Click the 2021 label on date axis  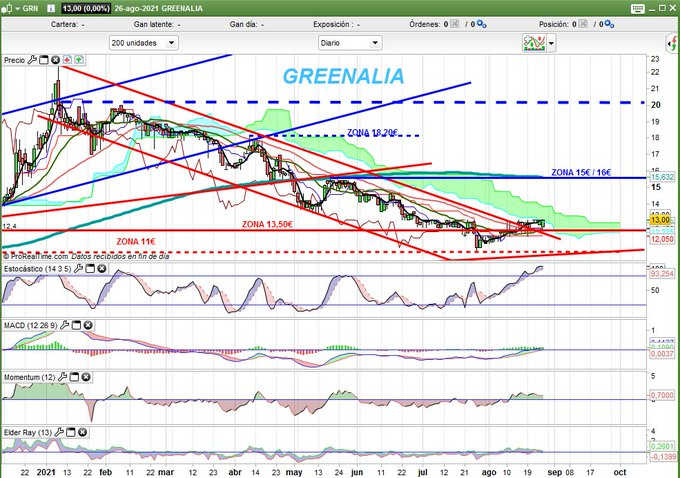pos(46,472)
